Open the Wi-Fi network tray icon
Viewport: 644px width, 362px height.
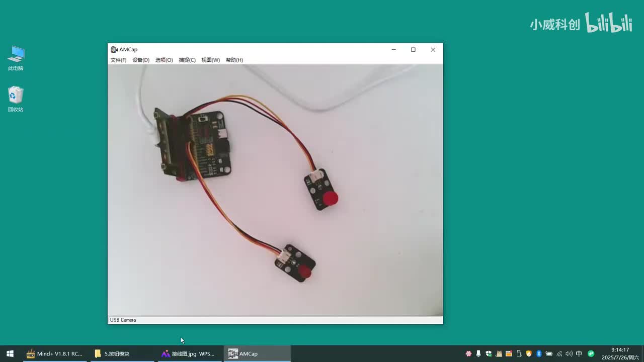[559, 354]
